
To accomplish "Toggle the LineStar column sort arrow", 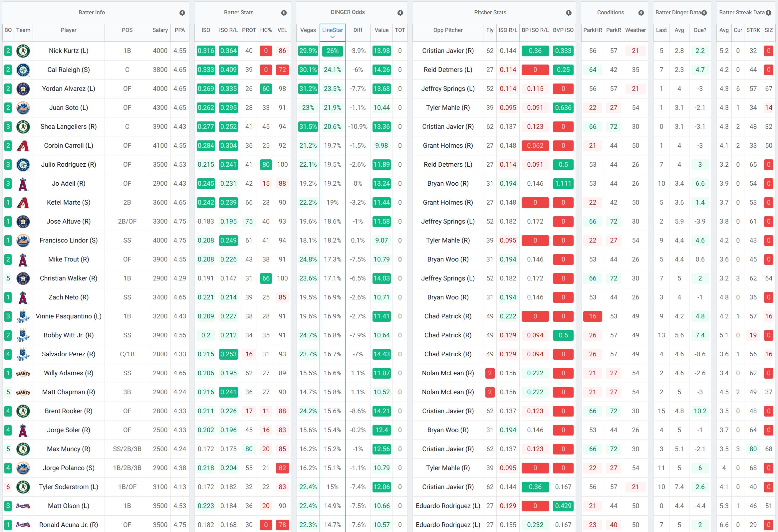I will [x=333, y=37].
